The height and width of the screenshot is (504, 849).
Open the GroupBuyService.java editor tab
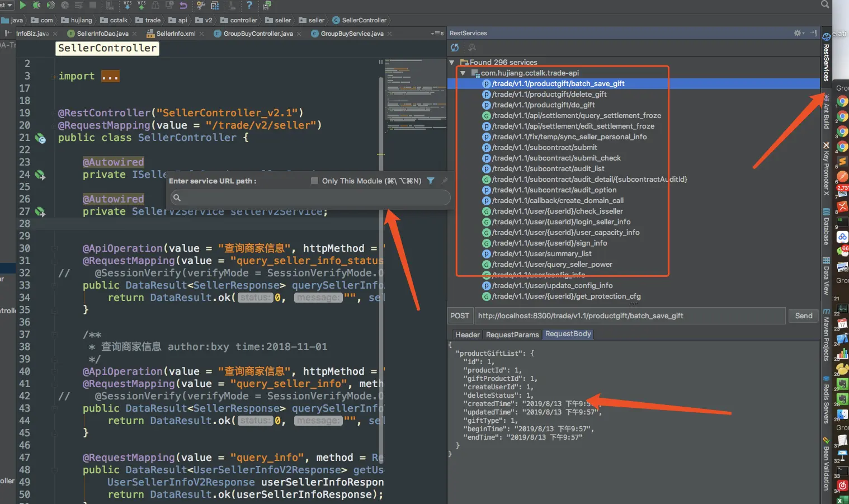tap(352, 34)
